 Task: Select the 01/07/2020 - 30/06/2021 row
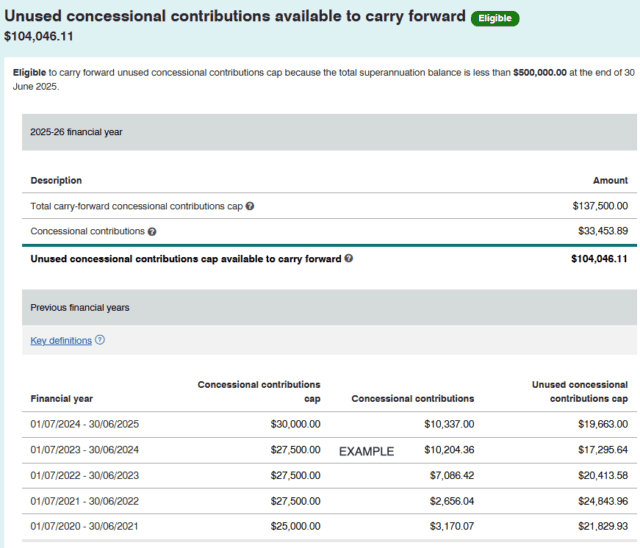coord(329,526)
